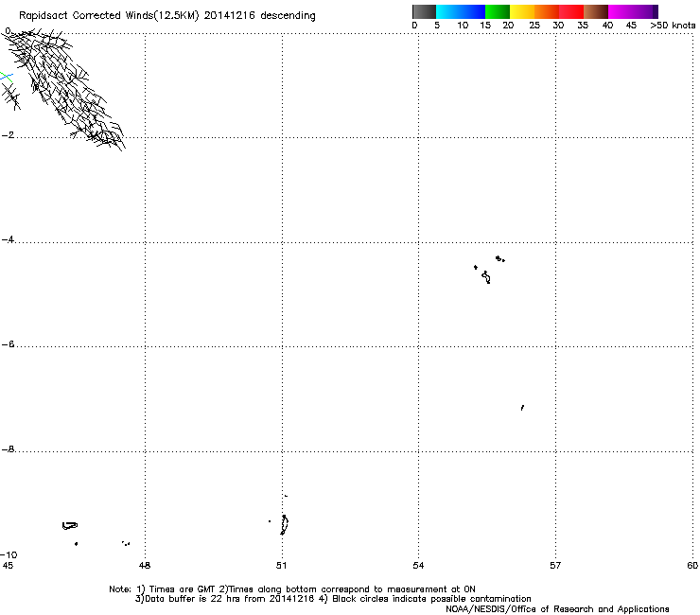The image size is (700, 615).
Task: Click longitude axis label '60'
Action: click(692, 566)
